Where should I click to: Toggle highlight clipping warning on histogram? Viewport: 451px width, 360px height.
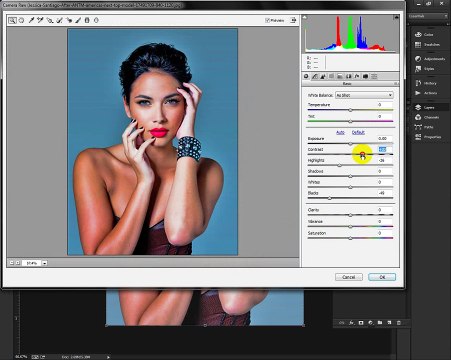click(396, 17)
